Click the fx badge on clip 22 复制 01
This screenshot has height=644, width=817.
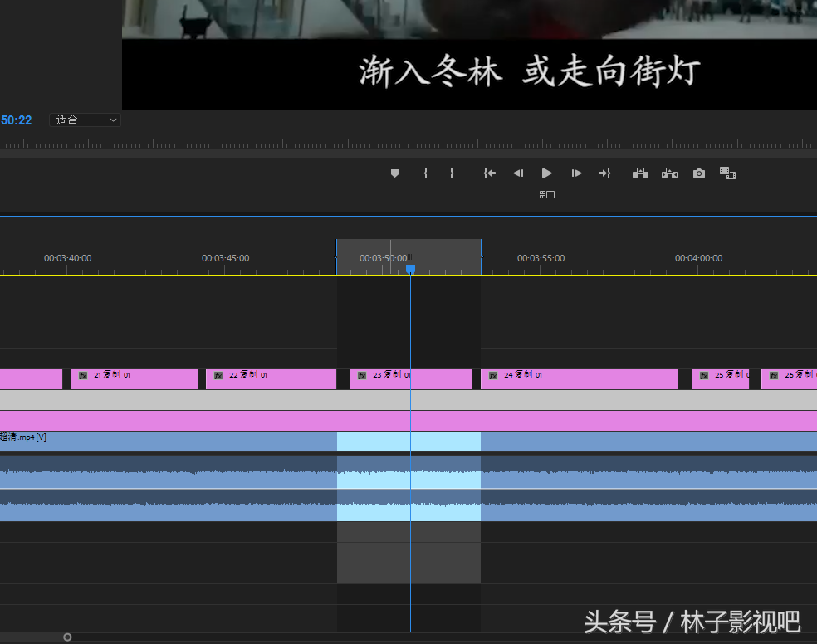coord(218,376)
